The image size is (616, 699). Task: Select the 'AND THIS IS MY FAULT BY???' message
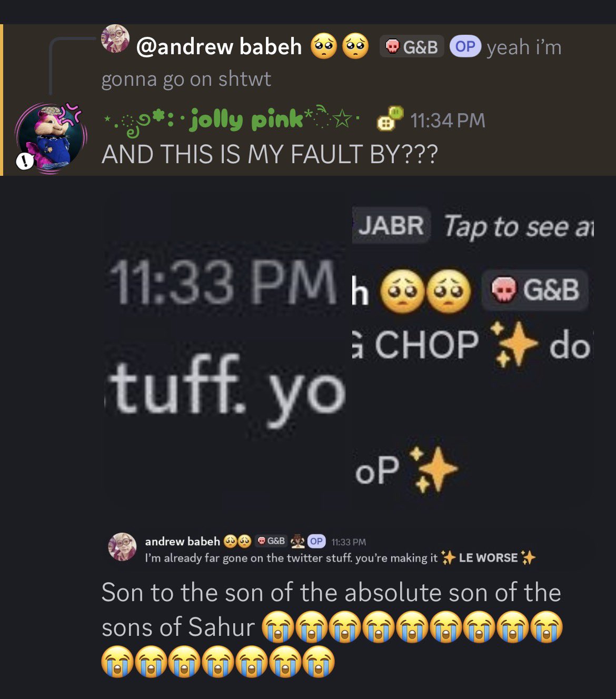tap(270, 154)
